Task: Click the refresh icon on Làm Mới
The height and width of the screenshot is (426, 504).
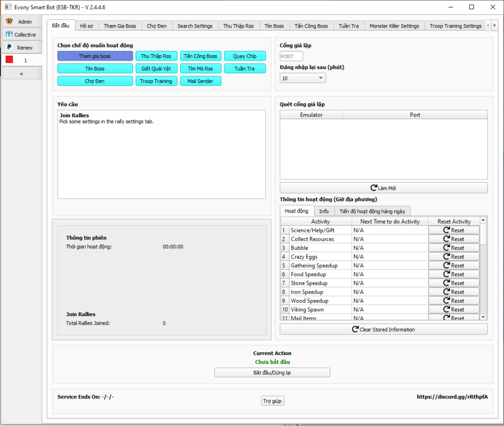Action: [x=374, y=188]
